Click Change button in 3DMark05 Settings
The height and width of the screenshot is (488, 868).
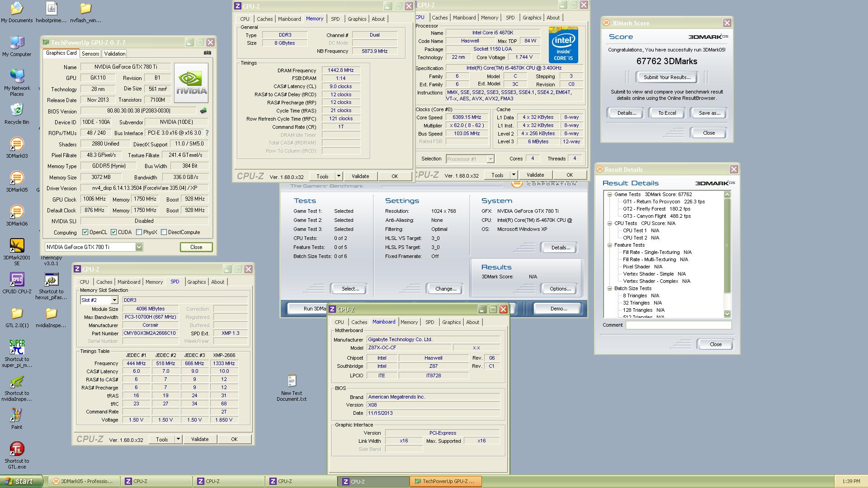[x=446, y=289]
